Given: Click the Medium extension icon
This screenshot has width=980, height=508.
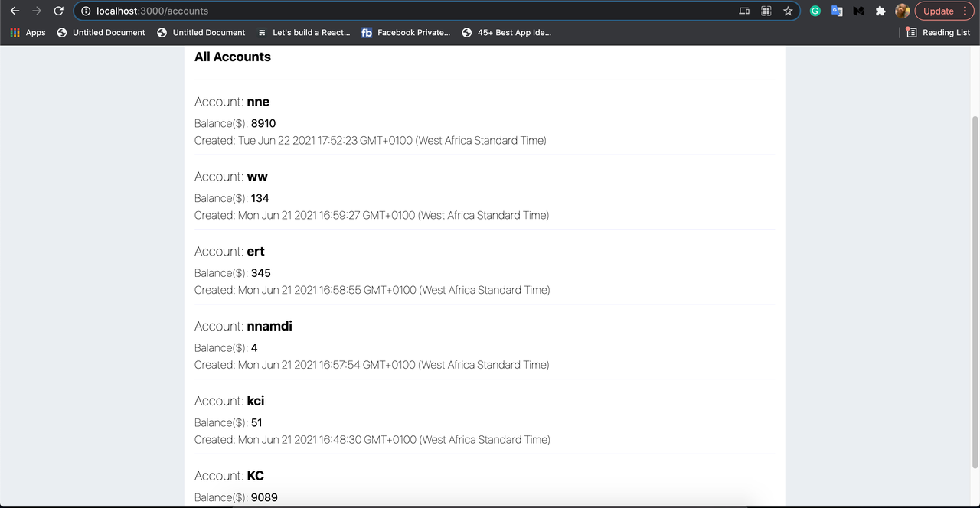Looking at the screenshot, I should tap(858, 11).
